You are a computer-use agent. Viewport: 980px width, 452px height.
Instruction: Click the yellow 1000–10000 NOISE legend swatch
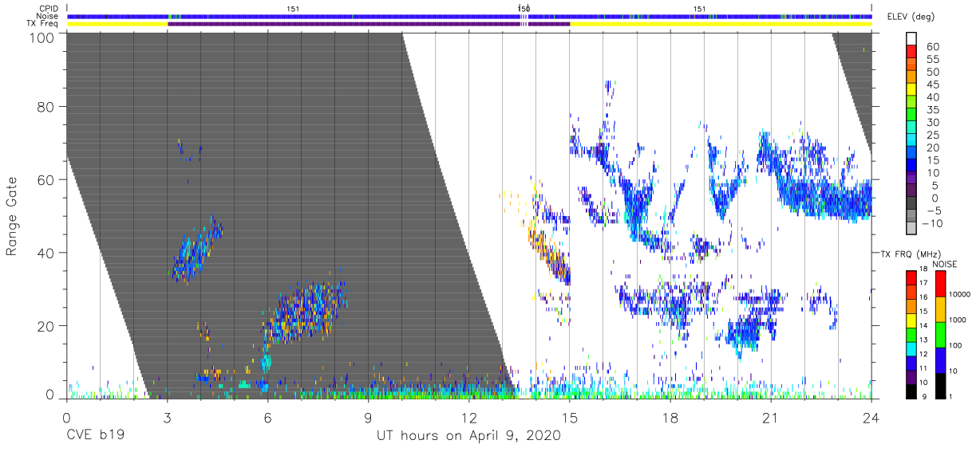coord(941,309)
